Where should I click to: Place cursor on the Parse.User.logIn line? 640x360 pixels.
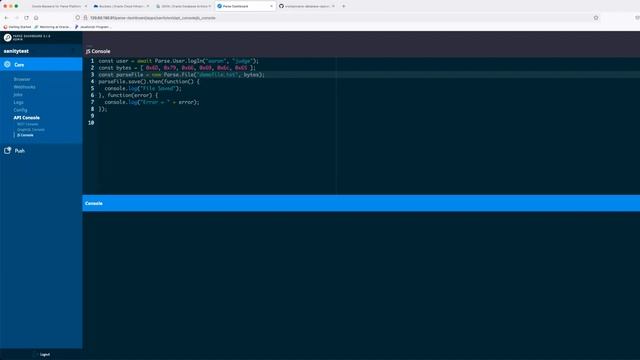(178, 61)
